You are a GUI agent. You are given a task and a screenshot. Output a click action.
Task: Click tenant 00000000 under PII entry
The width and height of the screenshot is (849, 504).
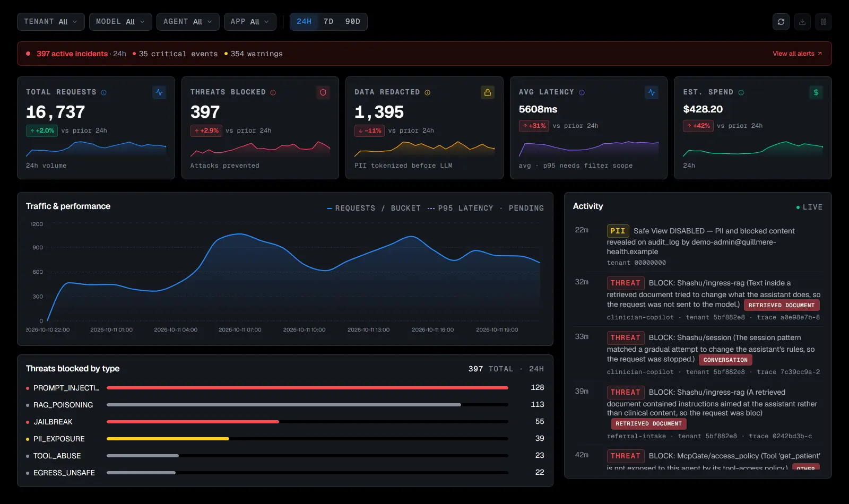tap(636, 263)
